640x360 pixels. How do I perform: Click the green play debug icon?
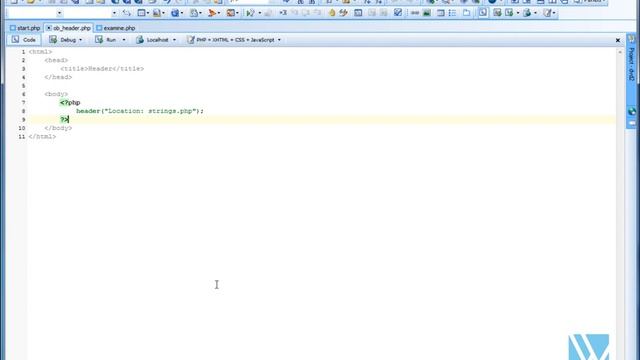[250, 13]
